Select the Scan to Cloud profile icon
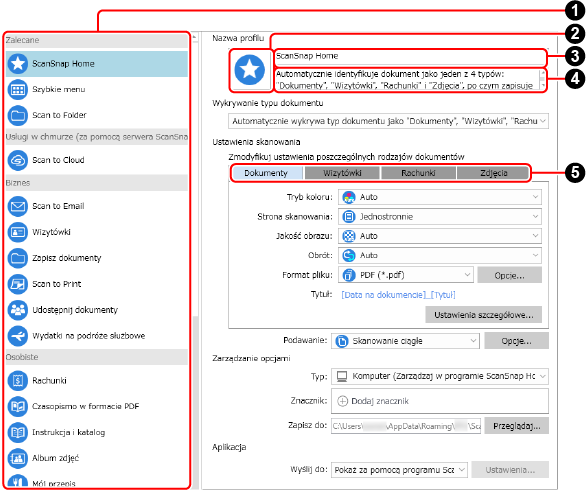The width and height of the screenshot is (586, 492). [18, 160]
